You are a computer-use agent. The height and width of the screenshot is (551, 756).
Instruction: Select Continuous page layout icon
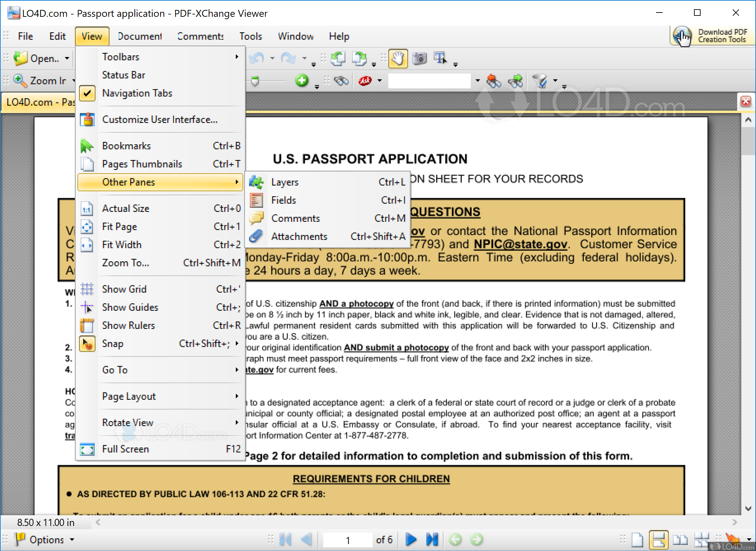658,540
